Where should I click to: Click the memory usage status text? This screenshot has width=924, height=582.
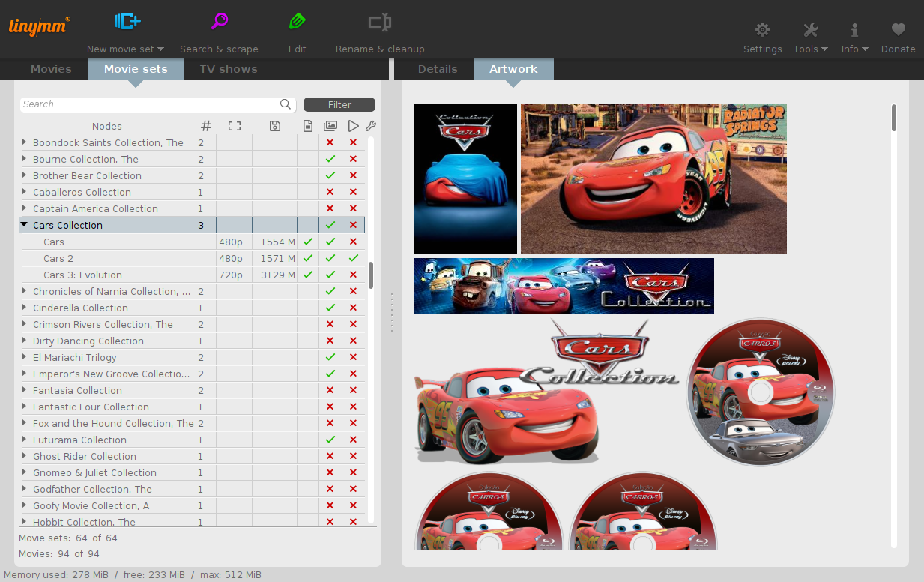(x=133, y=574)
